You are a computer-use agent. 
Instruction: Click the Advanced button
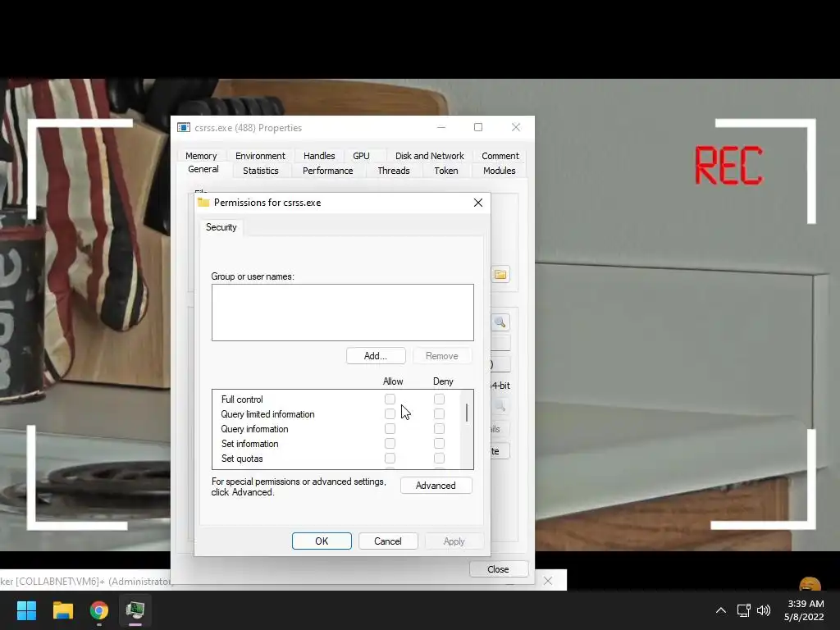click(436, 486)
